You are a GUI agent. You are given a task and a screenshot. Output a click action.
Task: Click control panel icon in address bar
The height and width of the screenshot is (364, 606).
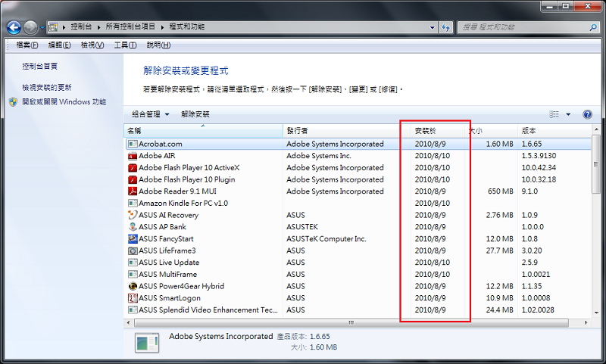click(x=53, y=27)
